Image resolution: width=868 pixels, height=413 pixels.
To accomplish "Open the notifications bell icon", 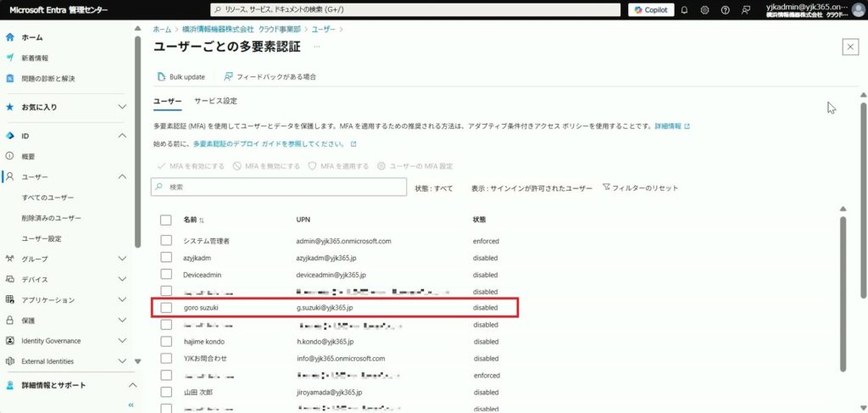I will coord(685,10).
